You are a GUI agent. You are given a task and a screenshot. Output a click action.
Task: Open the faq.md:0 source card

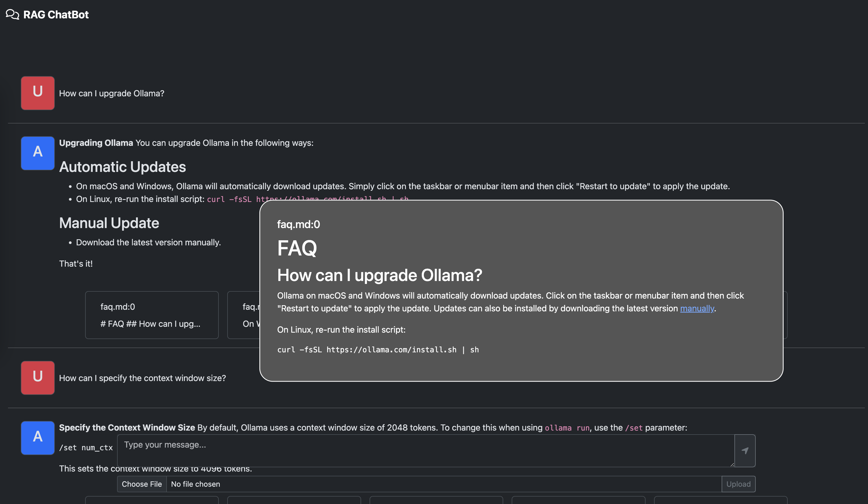[152, 315]
